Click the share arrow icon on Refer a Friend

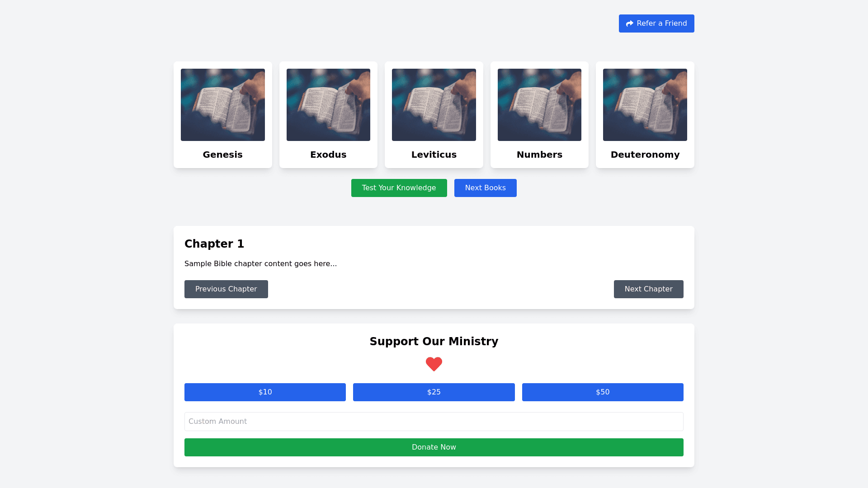point(629,23)
